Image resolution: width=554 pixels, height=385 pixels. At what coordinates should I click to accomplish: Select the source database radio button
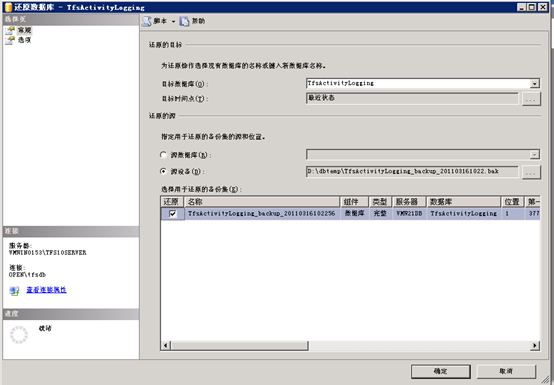(x=163, y=155)
